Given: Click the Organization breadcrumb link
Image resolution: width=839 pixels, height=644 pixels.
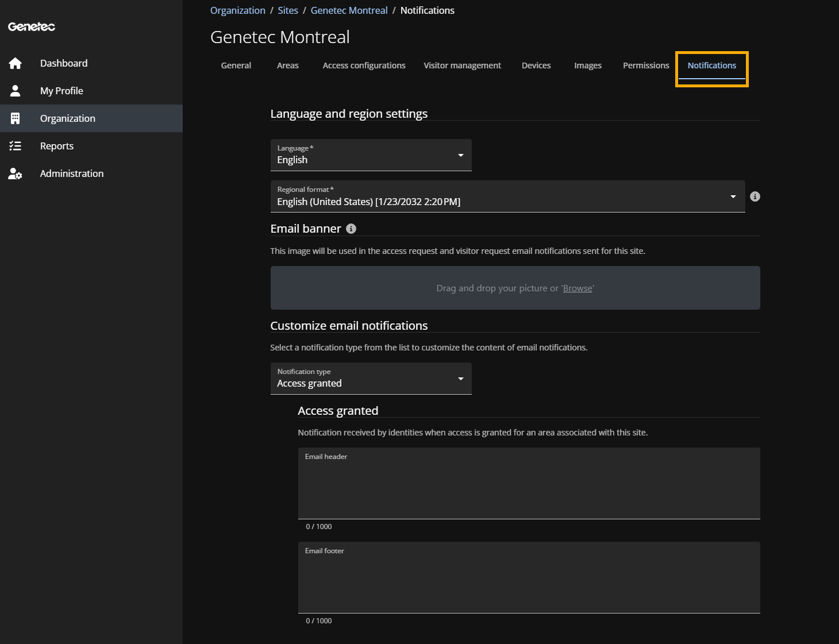Looking at the screenshot, I should click(x=238, y=10).
